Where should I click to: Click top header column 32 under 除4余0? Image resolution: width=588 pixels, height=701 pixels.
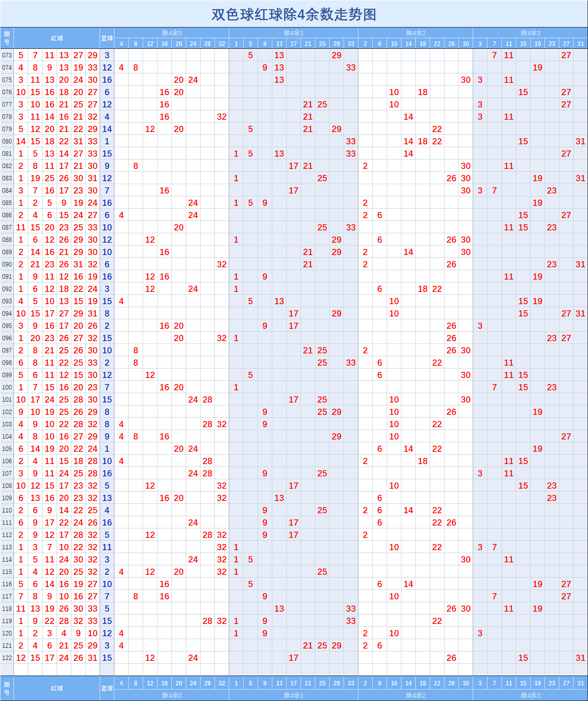click(222, 43)
